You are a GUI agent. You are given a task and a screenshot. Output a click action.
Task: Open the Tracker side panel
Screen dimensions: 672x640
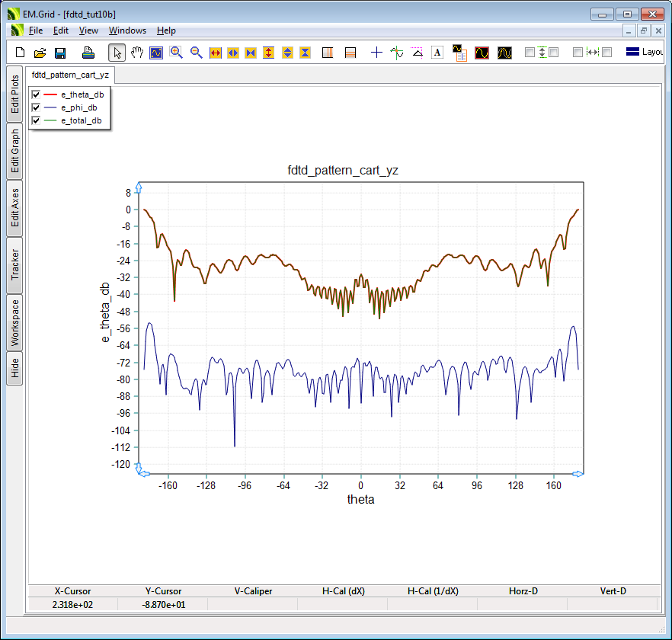tap(14, 264)
